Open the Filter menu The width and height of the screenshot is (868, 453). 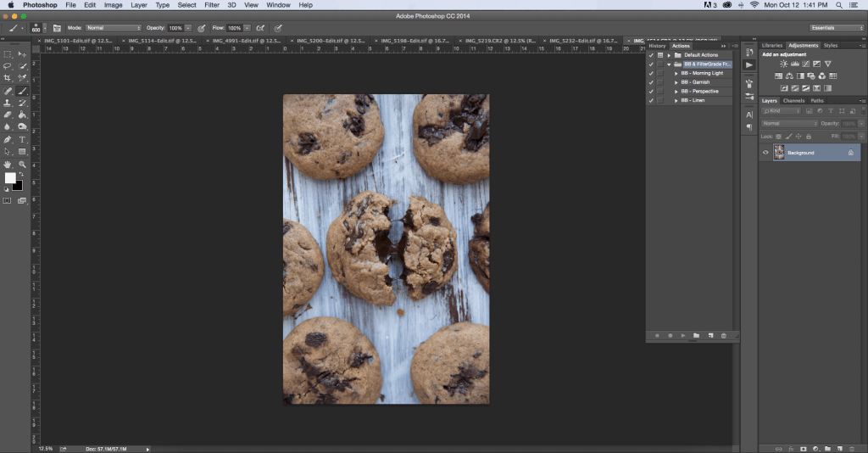(211, 5)
